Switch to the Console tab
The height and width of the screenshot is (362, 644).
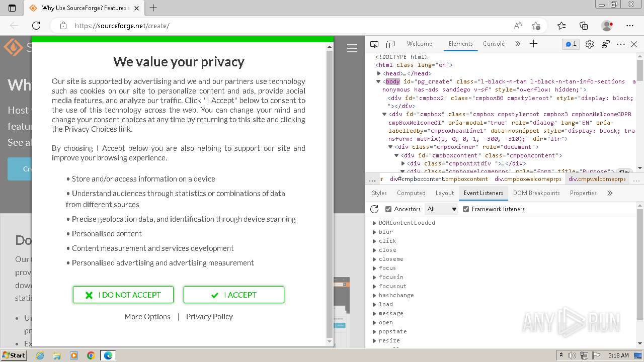[494, 44]
